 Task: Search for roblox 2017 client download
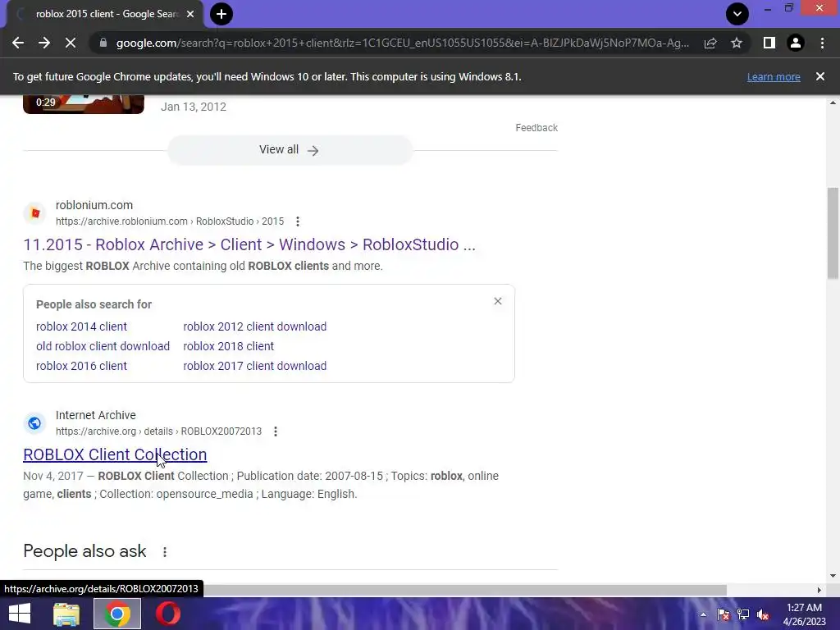255,366
